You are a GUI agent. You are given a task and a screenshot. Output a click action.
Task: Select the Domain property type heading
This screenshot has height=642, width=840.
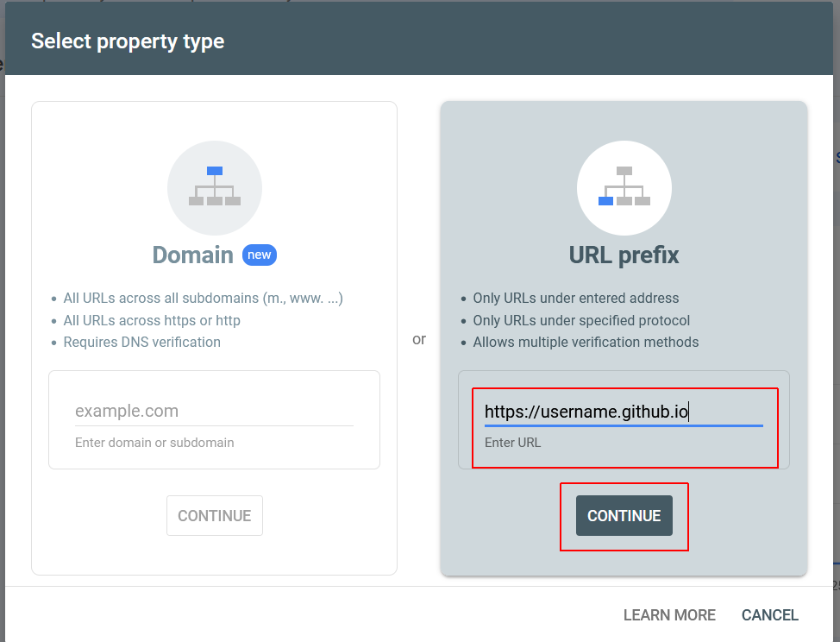coord(193,255)
